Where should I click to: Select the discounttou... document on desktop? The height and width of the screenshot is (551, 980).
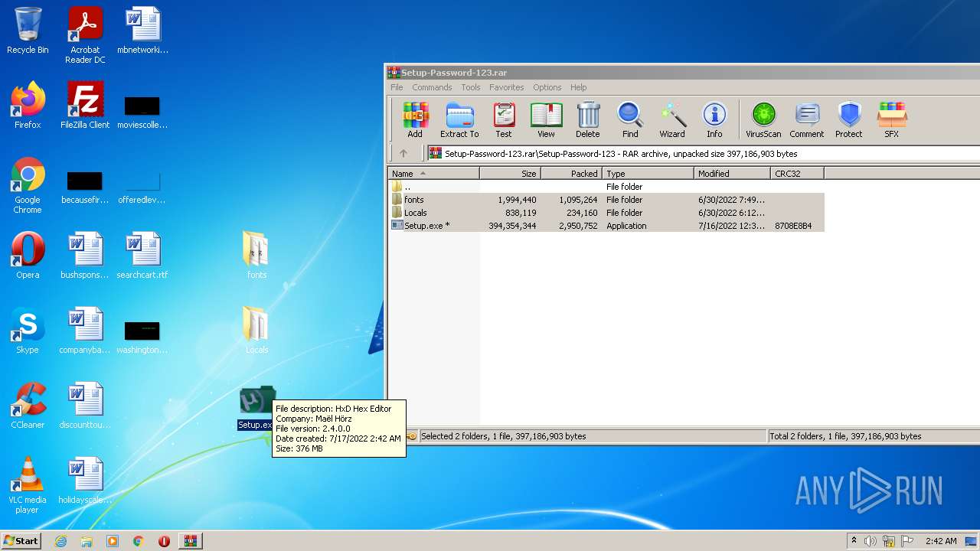click(85, 406)
